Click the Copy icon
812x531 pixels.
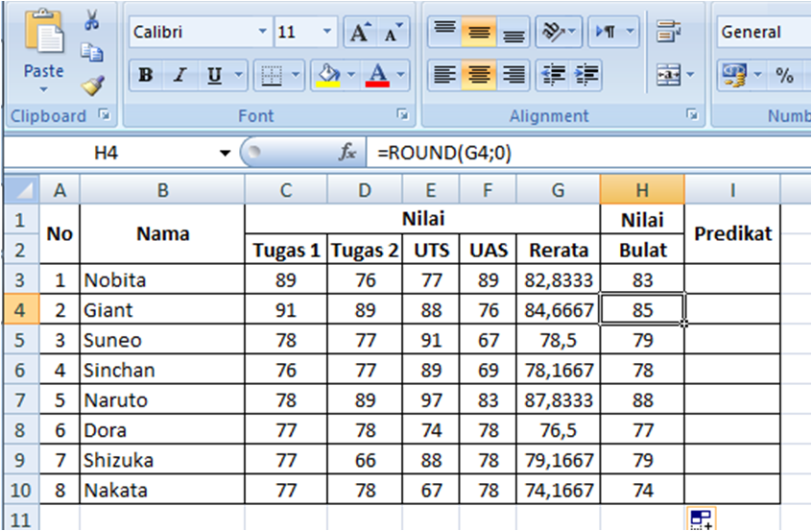(92, 52)
